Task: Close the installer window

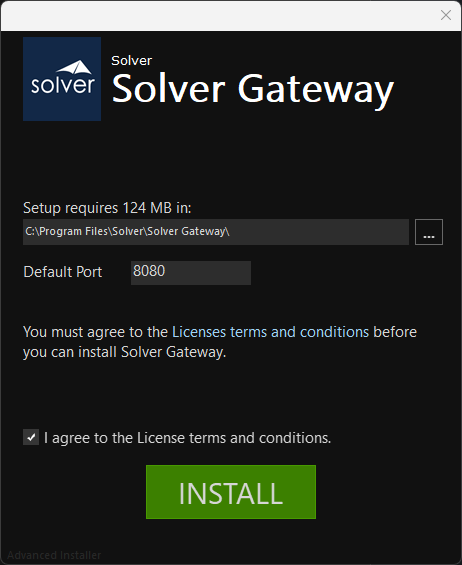Action: [x=446, y=15]
